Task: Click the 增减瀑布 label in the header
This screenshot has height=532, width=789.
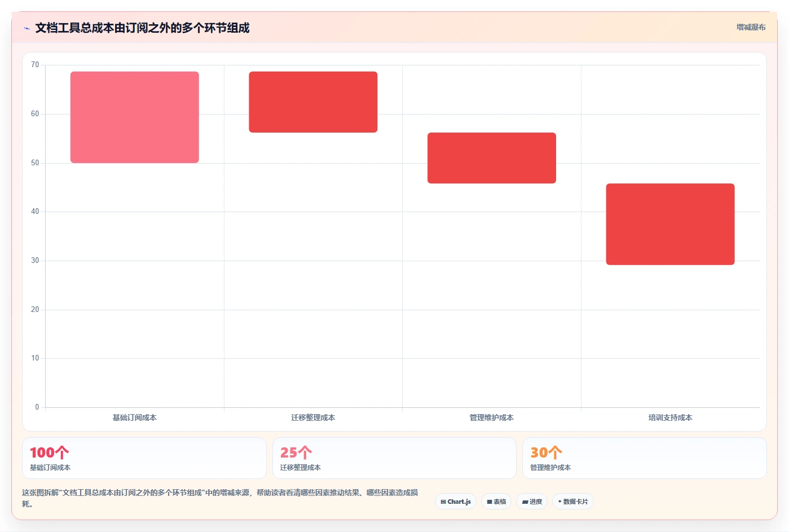Action: pos(751,27)
